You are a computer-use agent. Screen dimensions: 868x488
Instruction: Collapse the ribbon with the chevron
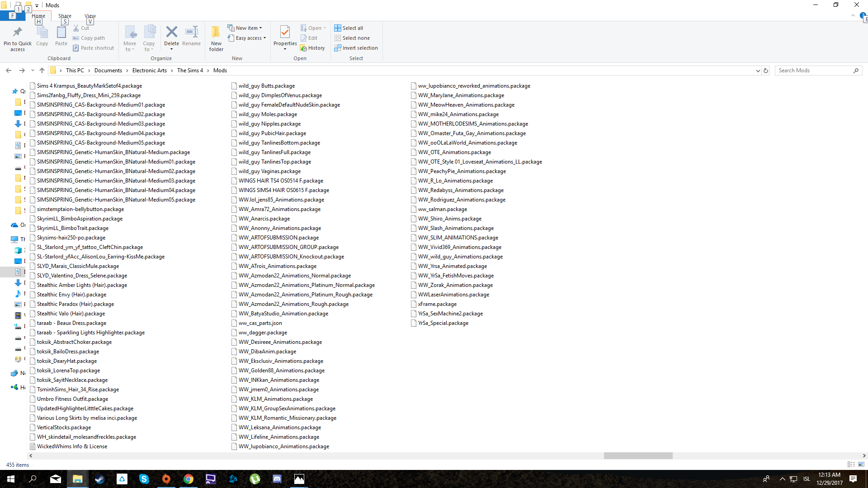tap(853, 16)
